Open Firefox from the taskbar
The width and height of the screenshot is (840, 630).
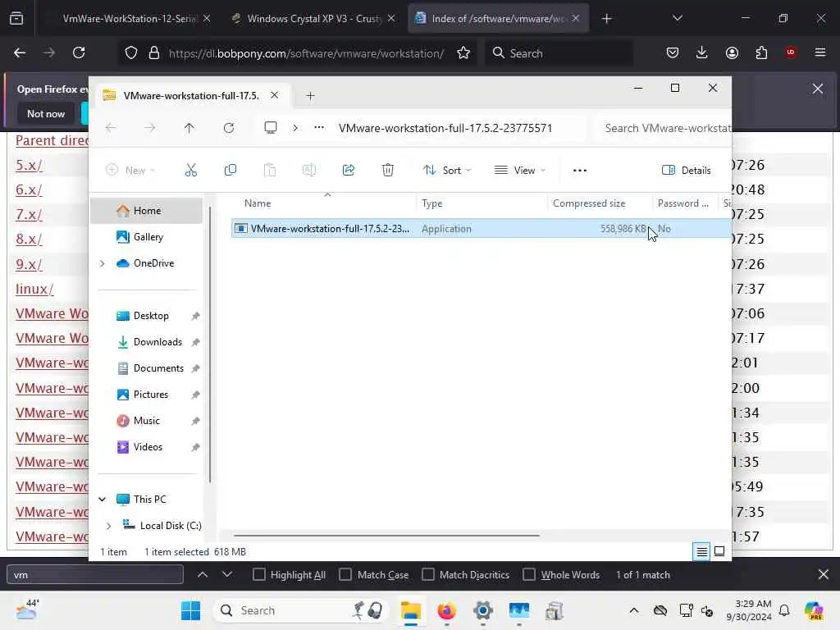[447, 610]
